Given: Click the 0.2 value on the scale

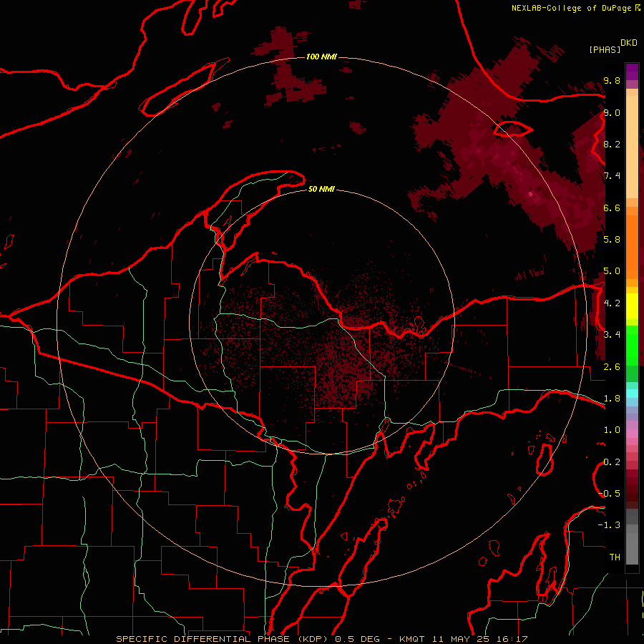Looking at the screenshot, I should (x=612, y=462).
